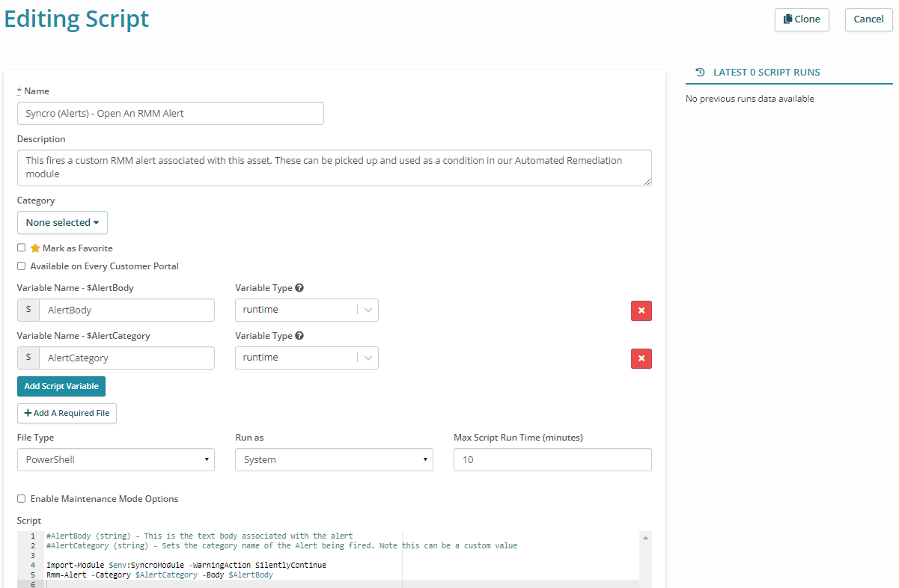
Task: Delete the AlertCategory variable using red X
Action: pos(641,358)
